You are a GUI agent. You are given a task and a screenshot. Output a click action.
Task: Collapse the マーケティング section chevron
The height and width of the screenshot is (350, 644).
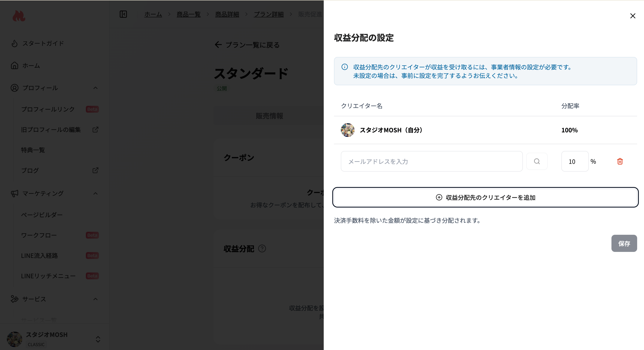click(x=95, y=193)
